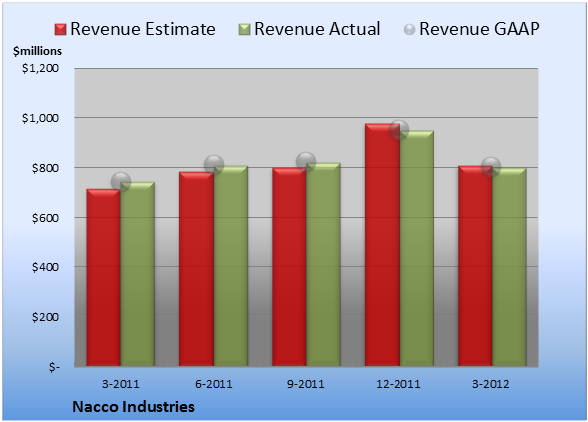Click the GAAP sphere marker above 6-2011
Image resolution: width=588 pixels, height=422 pixels.
point(214,165)
